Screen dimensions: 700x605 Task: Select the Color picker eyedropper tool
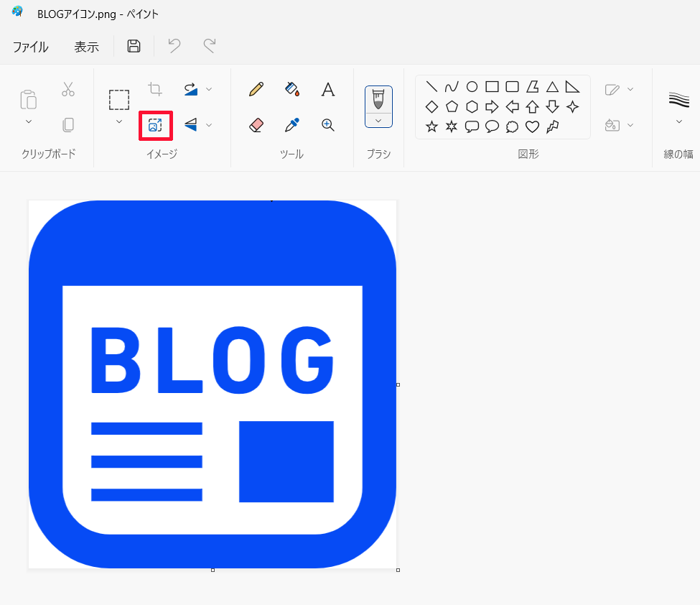[291, 125]
